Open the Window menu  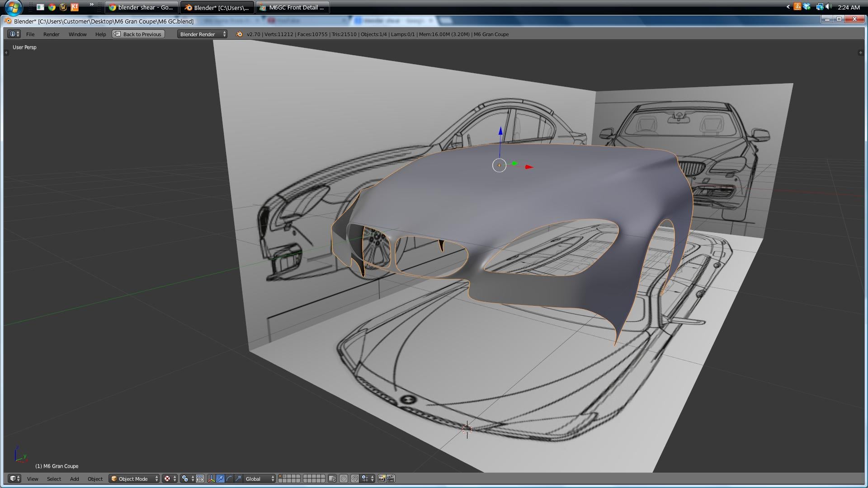point(77,34)
